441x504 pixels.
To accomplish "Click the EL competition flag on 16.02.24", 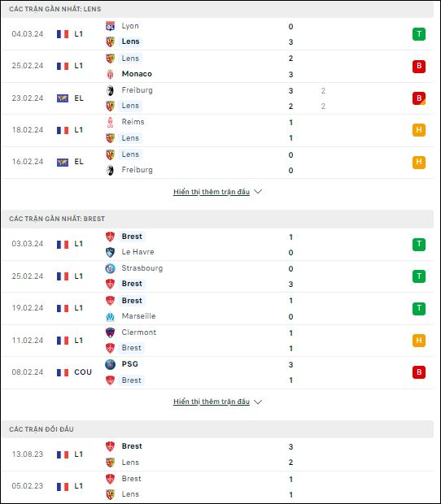I will (x=63, y=162).
